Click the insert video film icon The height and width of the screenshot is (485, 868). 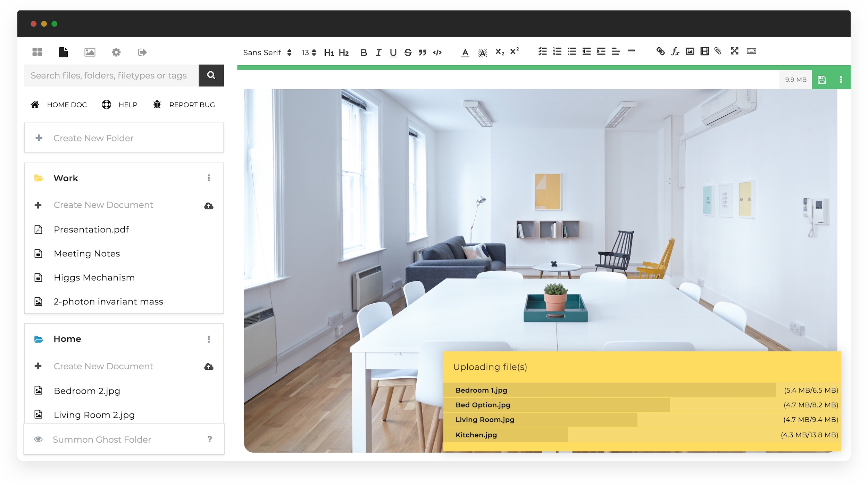(704, 51)
